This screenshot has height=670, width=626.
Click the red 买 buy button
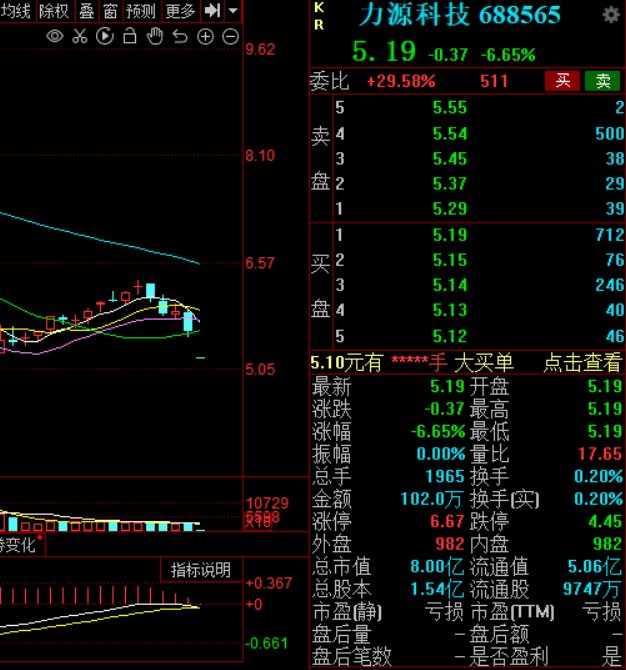562,81
